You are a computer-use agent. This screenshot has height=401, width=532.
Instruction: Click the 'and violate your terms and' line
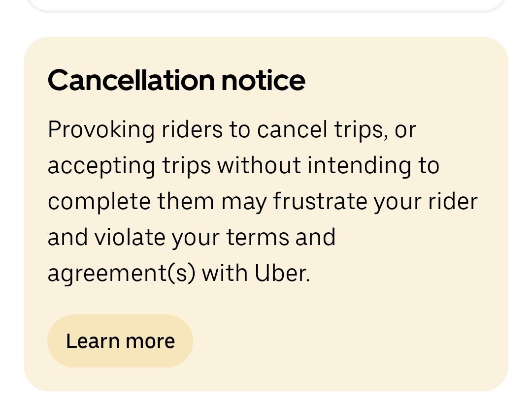pyautogui.click(x=192, y=238)
